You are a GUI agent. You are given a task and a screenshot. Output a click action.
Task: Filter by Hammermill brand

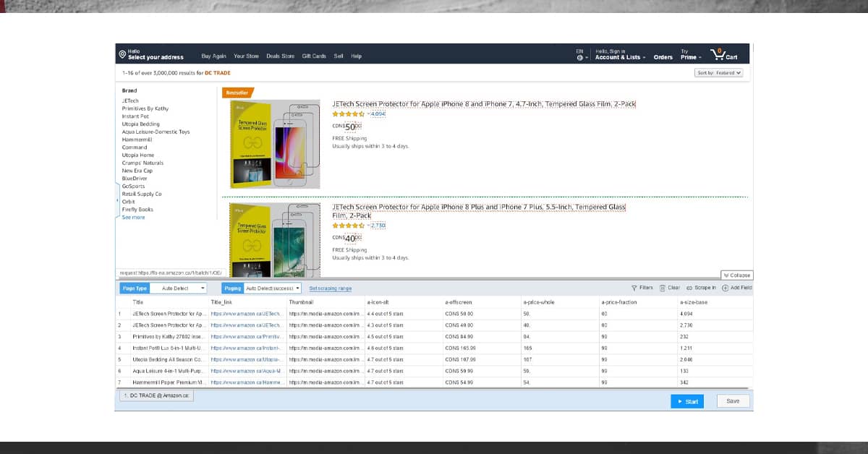pyautogui.click(x=136, y=140)
